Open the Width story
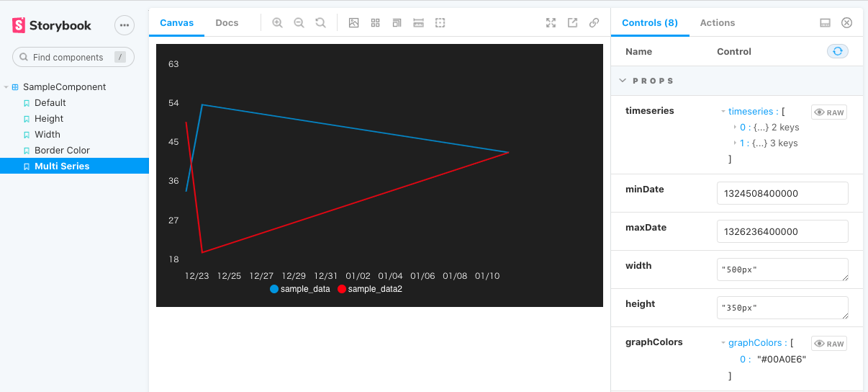 [x=48, y=134]
